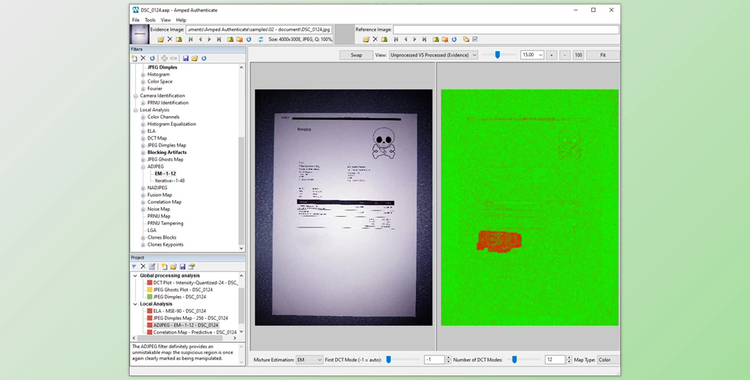Click the reference image blue refresh icon
The width and height of the screenshot is (750, 380).
(454, 39)
